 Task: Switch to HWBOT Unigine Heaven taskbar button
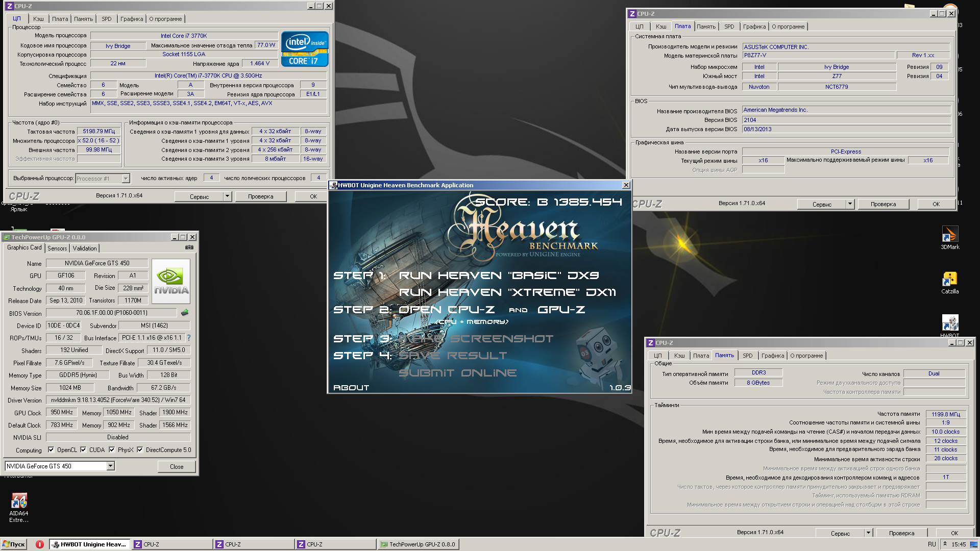pyautogui.click(x=90, y=544)
